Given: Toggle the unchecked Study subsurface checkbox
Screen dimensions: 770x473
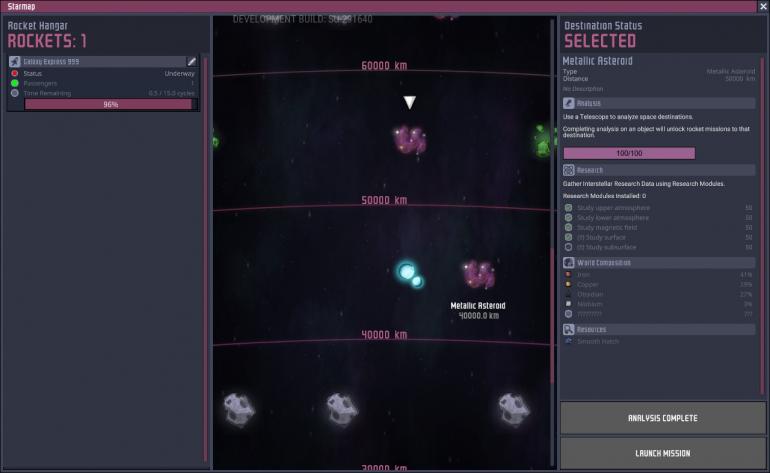Looking at the screenshot, I should tap(568, 247).
